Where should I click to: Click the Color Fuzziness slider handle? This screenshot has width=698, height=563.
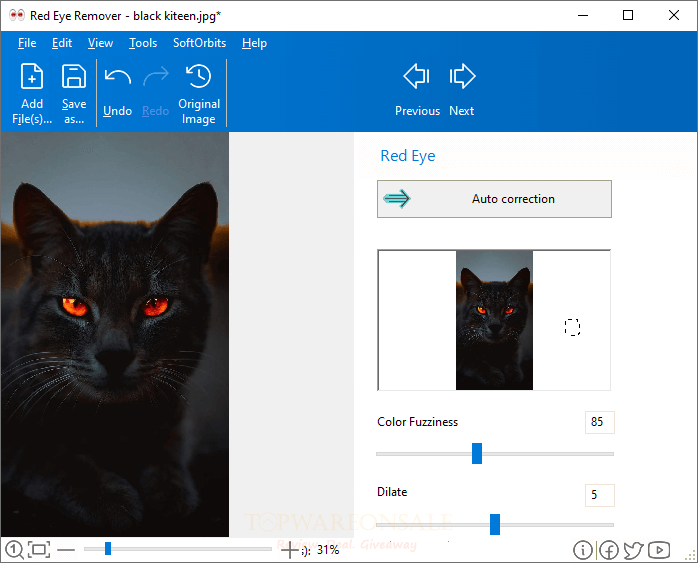pos(477,454)
